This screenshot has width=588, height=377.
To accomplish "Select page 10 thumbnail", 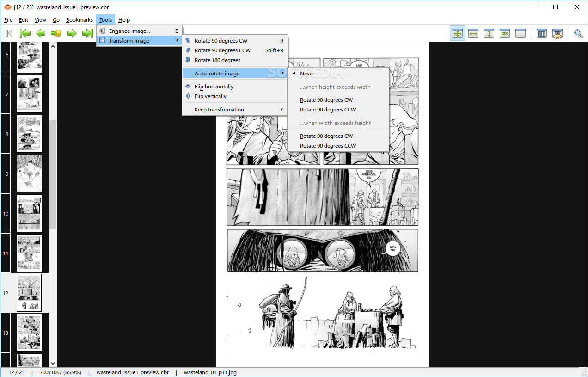I will 29,213.
